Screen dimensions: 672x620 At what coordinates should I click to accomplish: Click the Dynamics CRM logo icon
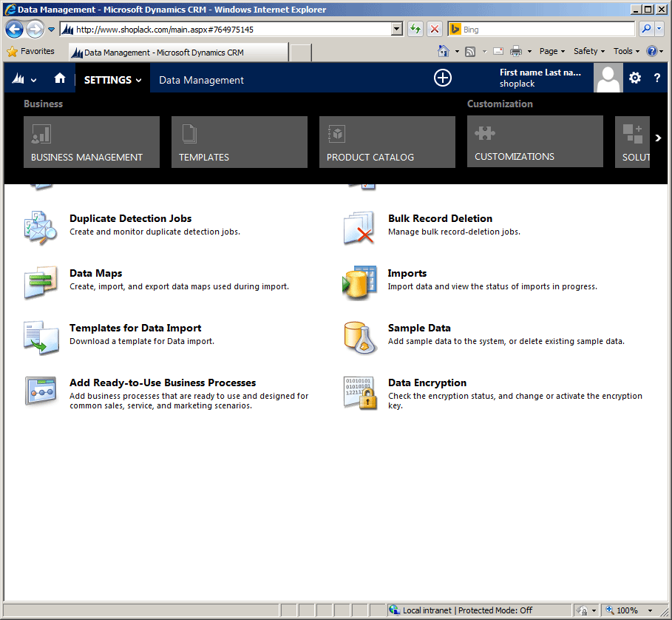pyautogui.click(x=18, y=78)
